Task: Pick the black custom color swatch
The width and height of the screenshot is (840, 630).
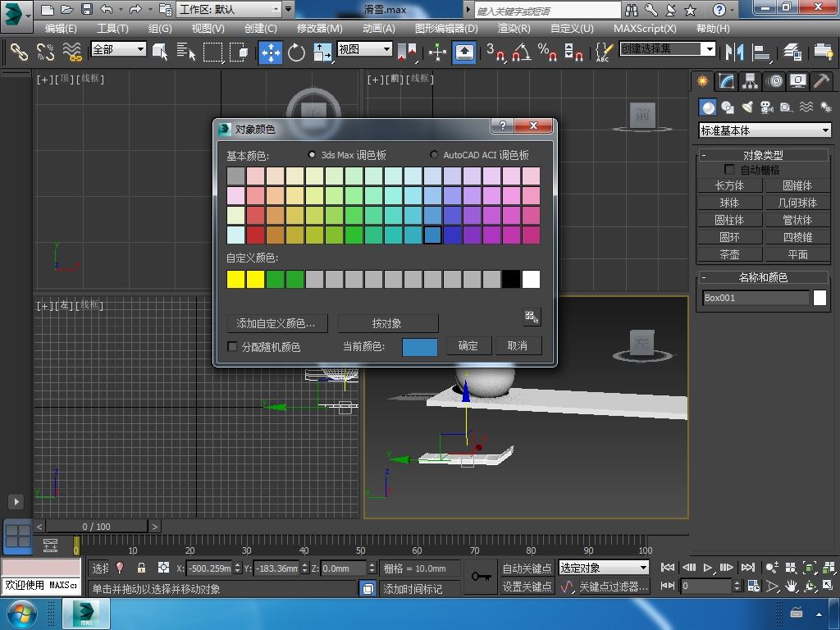Action: pyautogui.click(x=511, y=279)
